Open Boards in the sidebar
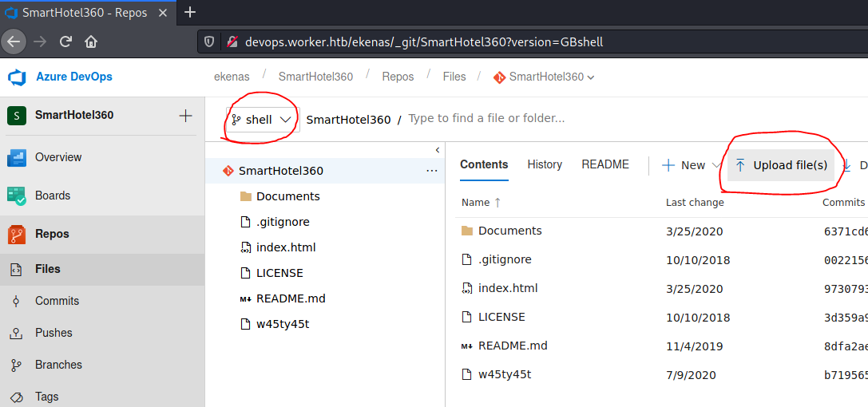868x407 pixels. 53,196
